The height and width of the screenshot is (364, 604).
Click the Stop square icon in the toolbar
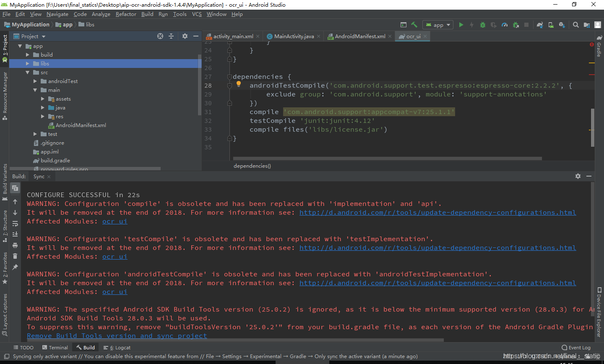click(x=526, y=25)
